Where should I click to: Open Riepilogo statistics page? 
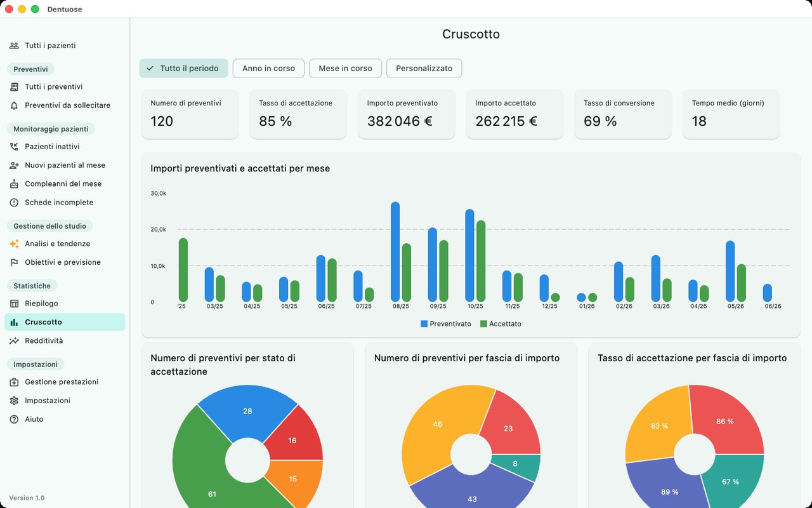(65, 304)
